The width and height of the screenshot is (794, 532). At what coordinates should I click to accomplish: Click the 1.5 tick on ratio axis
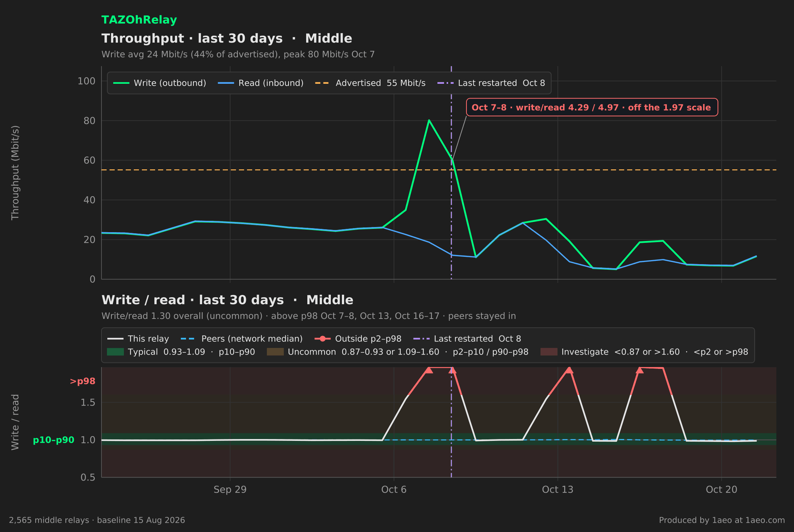coord(88,402)
